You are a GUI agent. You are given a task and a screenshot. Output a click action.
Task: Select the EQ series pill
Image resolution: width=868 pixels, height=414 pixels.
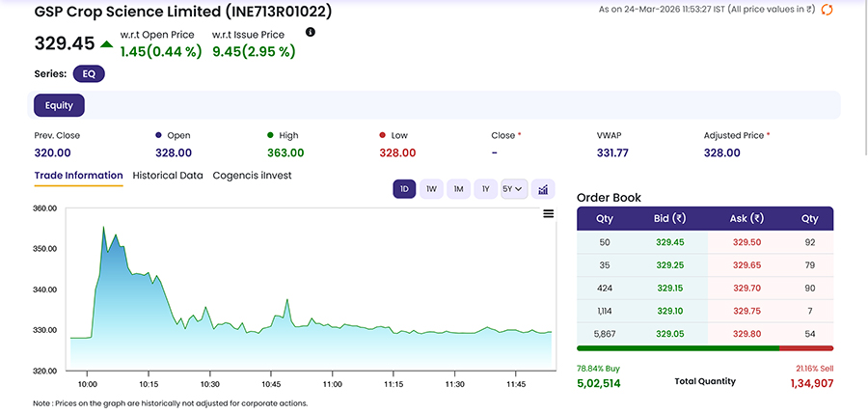(x=88, y=73)
